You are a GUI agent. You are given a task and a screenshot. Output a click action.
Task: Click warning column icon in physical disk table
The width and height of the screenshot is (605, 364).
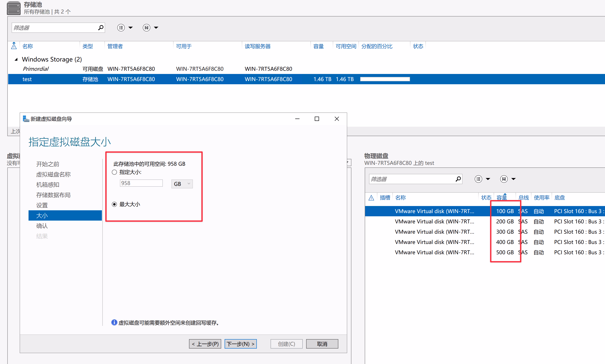371,198
